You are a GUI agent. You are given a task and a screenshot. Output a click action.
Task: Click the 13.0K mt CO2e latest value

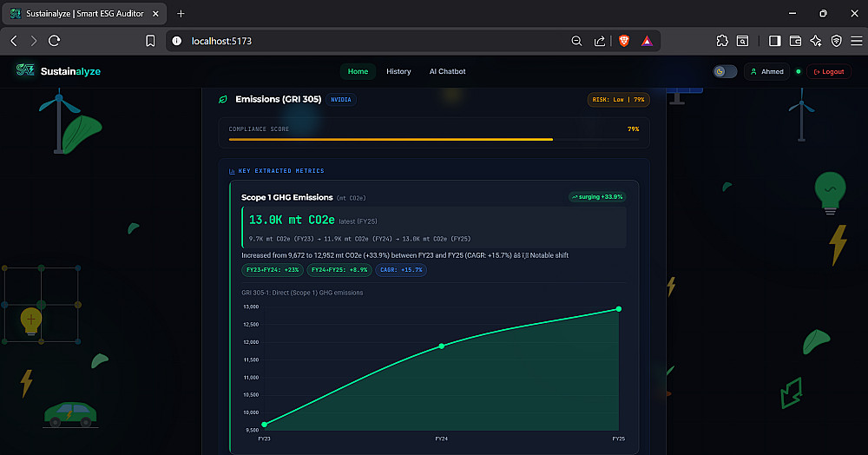pos(292,221)
